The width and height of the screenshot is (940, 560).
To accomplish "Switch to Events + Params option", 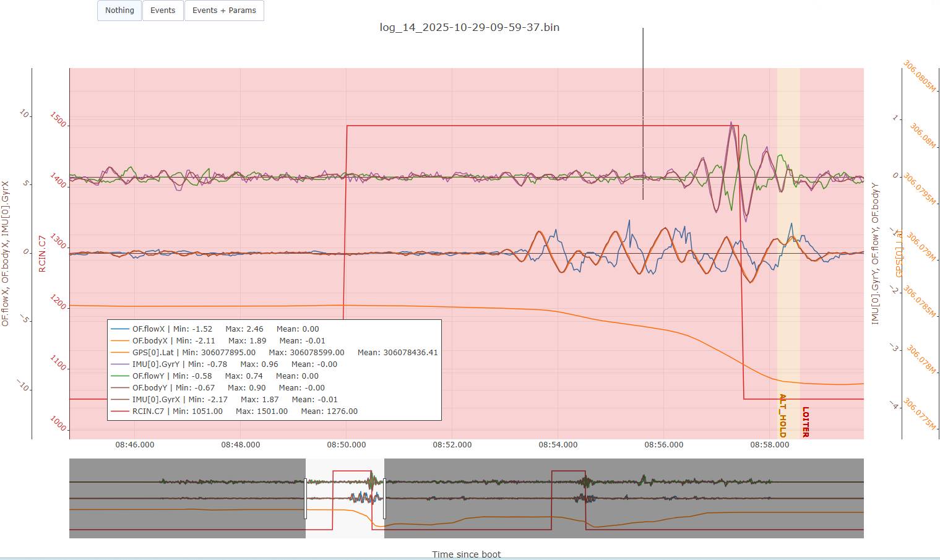I will 224,11.
